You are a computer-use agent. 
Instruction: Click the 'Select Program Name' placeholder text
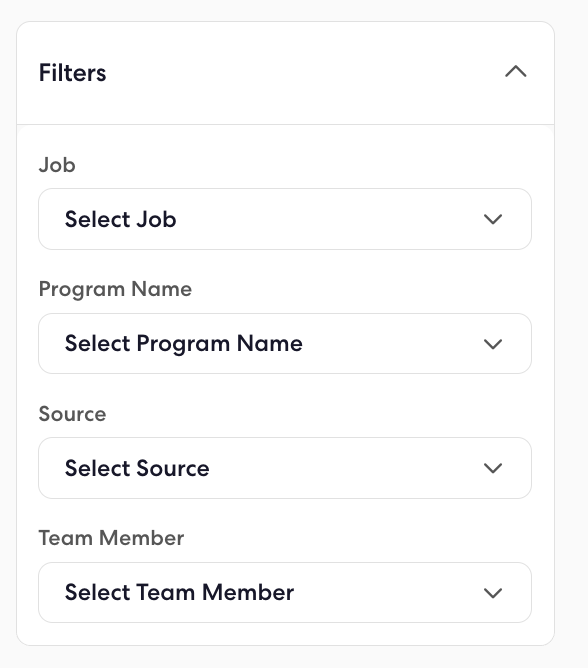184,344
